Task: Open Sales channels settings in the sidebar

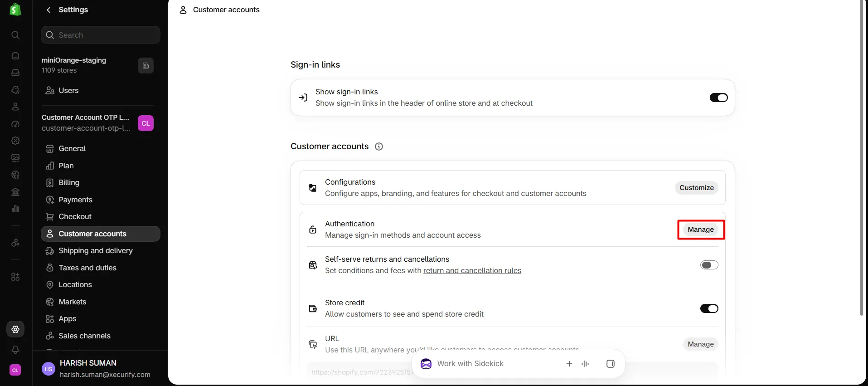Action: (100, 336)
